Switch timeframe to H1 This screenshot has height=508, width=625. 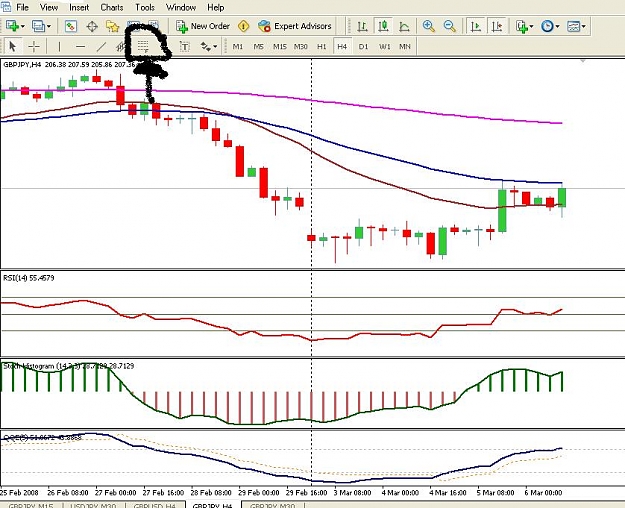pos(322,47)
